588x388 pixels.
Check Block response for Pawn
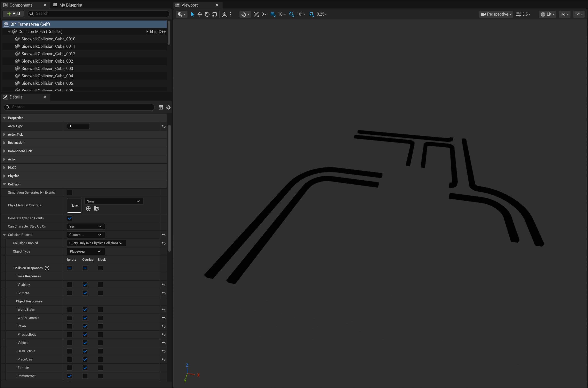101,326
